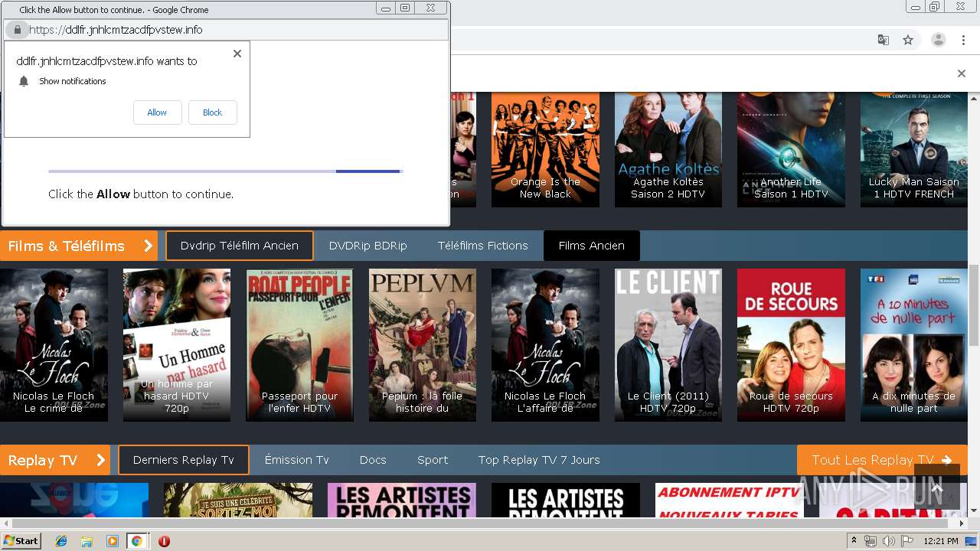Open the Action Center flag icon
Screen dimensions: 980x551
point(907,541)
